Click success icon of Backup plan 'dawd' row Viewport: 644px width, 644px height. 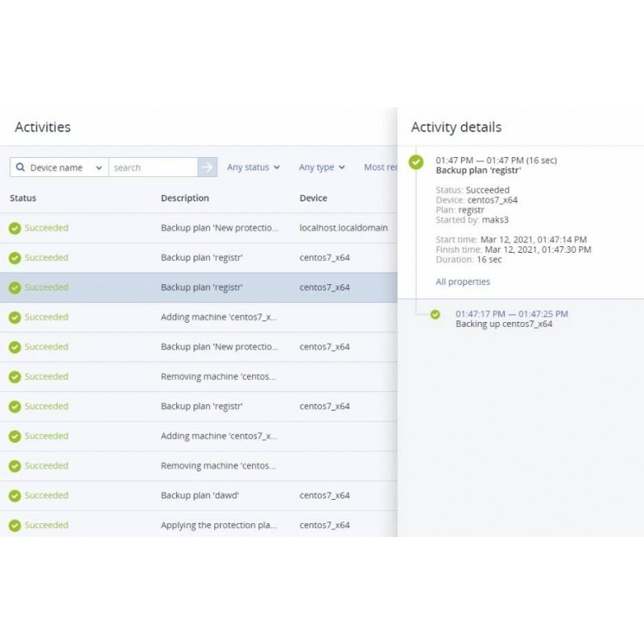[x=14, y=496]
